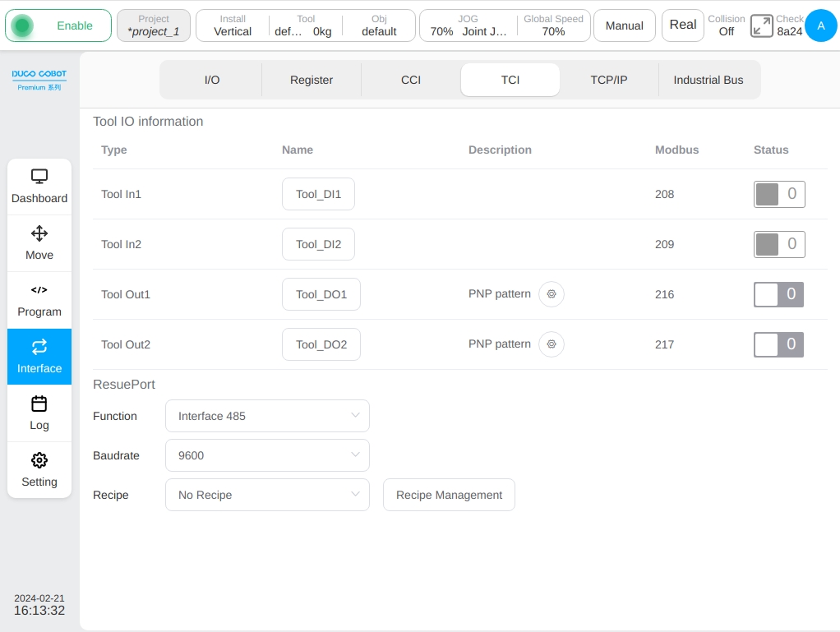Open the Dashboard monitor icon
Image resolution: width=840 pixels, height=632 pixels.
point(39,176)
